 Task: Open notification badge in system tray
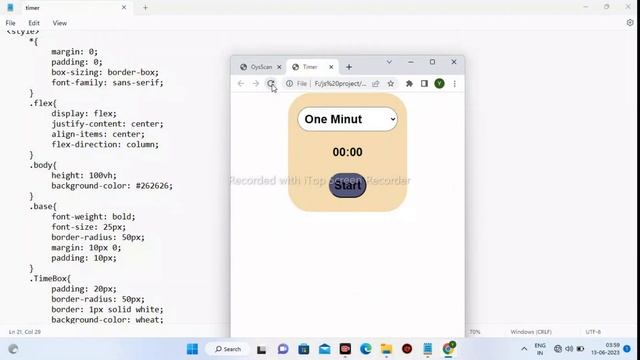(627, 349)
